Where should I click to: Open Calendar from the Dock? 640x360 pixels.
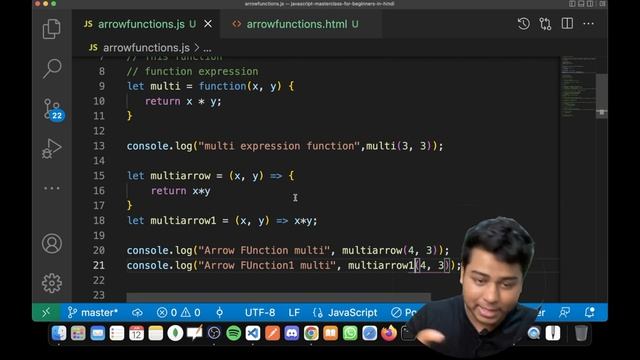[136, 333]
